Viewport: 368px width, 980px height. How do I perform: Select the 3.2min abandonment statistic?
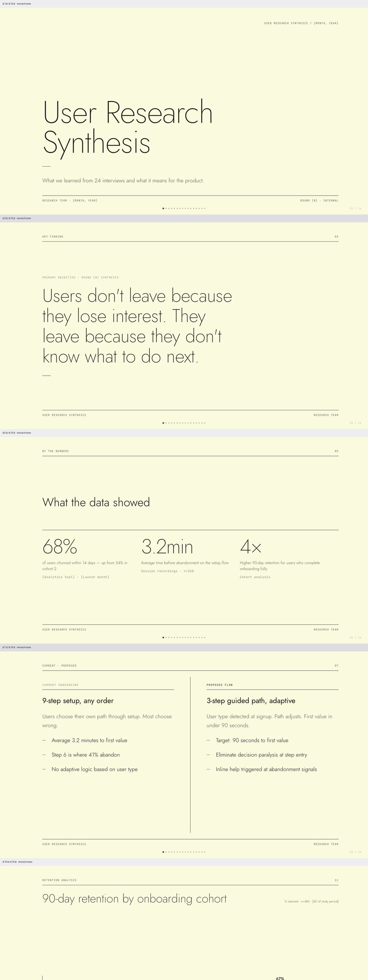[167, 547]
